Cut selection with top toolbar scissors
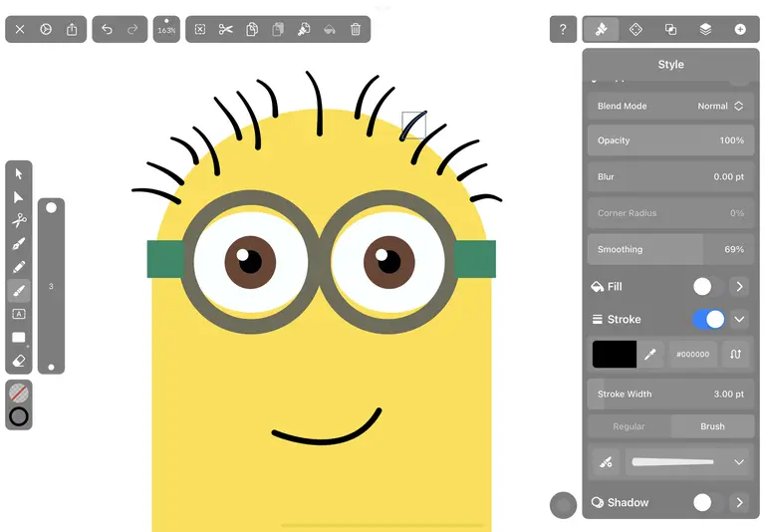The width and height of the screenshot is (765, 532). (x=225, y=29)
